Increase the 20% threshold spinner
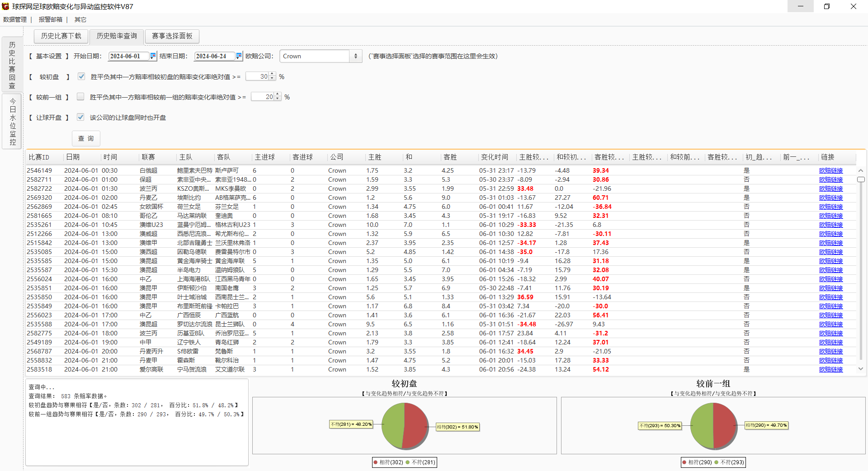 (278, 94)
